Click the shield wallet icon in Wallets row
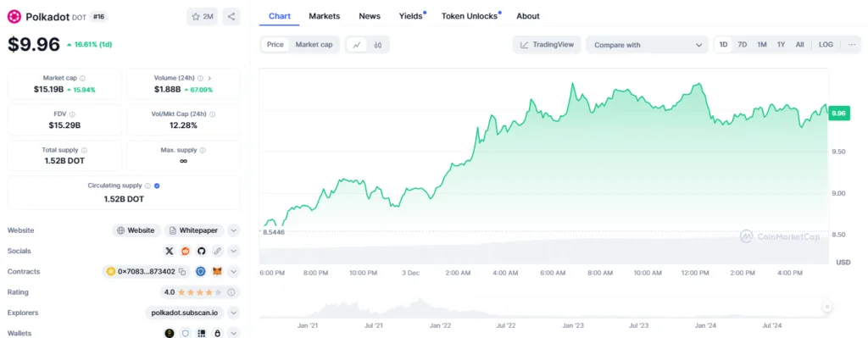 coord(186,333)
